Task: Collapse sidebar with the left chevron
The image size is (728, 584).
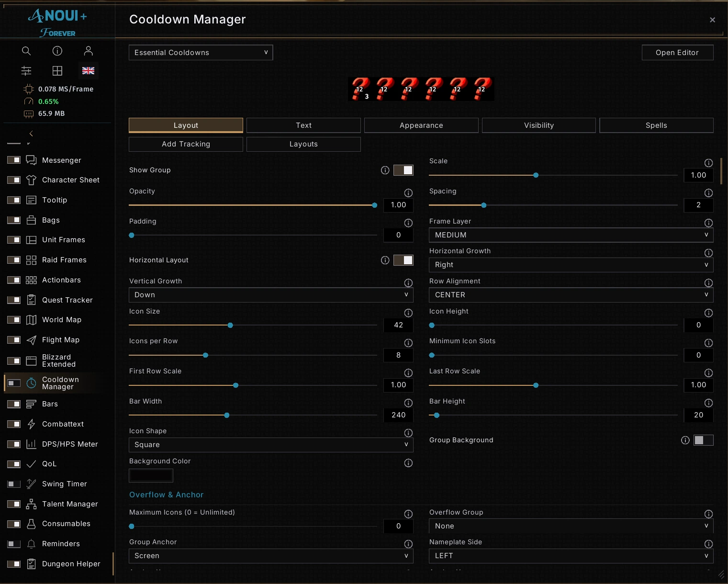Action: (x=31, y=134)
